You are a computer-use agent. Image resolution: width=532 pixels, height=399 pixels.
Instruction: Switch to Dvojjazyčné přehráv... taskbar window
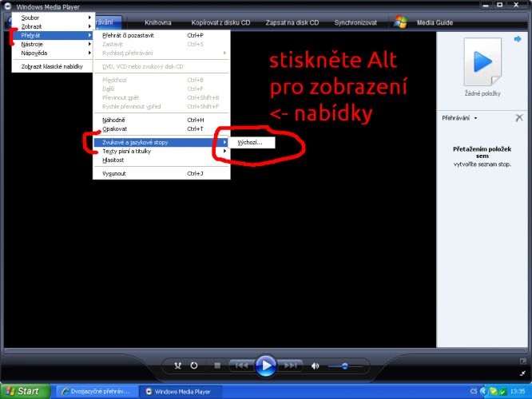point(97,392)
